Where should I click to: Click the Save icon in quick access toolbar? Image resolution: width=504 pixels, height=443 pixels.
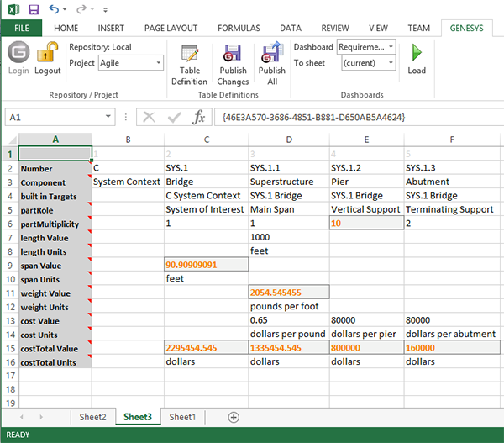pos(34,9)
